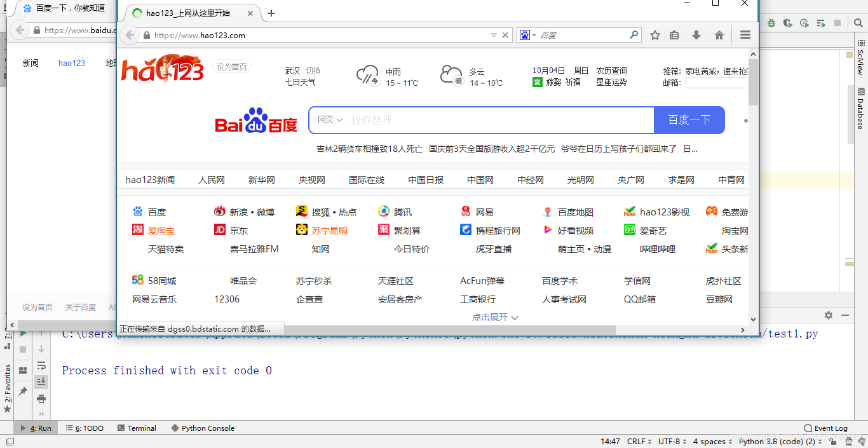
Task: Click the hao123 logo
Action: (163, 69)
